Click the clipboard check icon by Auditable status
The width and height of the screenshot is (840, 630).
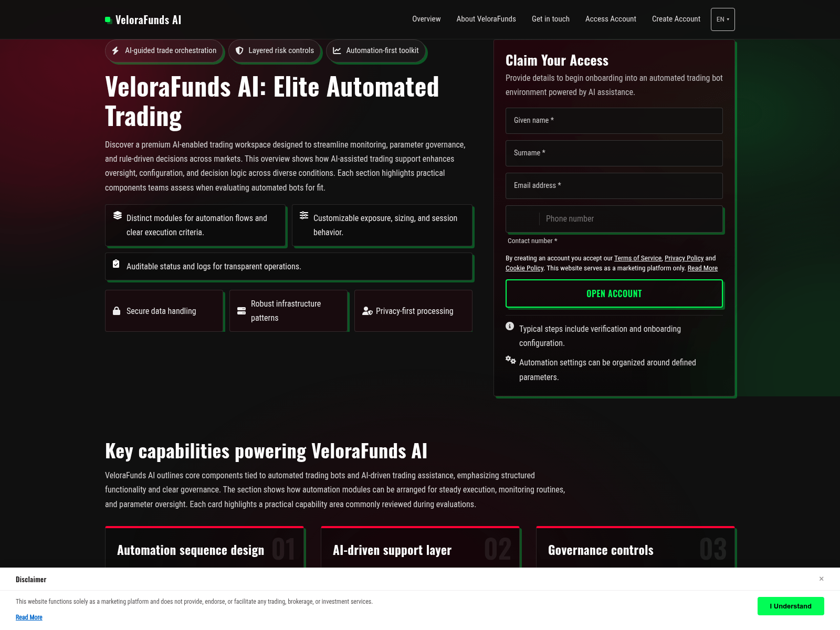click(x=116, y=264)
